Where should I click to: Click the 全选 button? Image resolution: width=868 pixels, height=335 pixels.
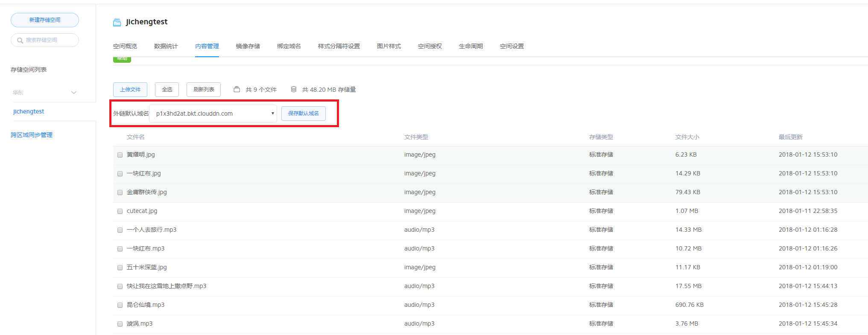point(167,90)
